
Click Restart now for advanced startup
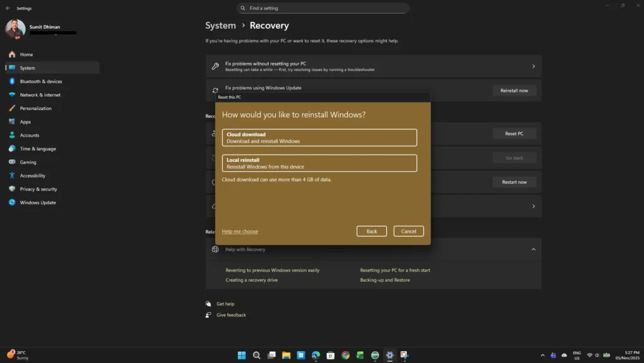pyautogui.click(x=514, y=182)
